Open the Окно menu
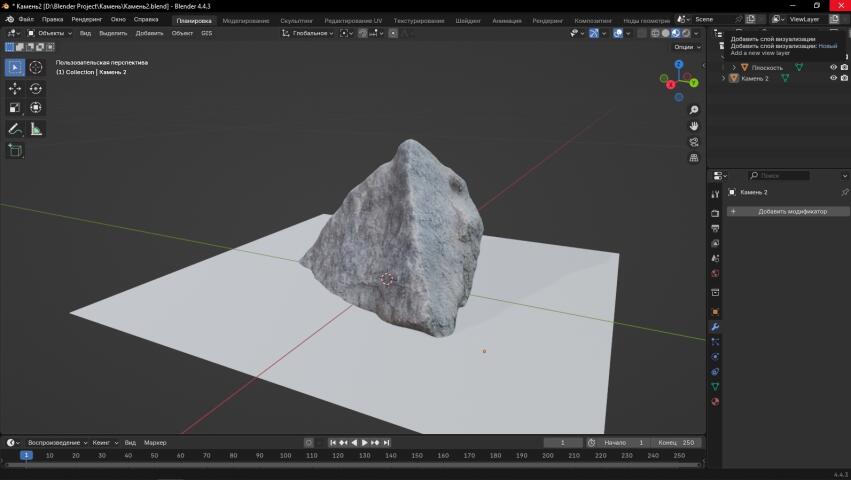This screenshot has width=851, height=480. (x=118, y=19)
